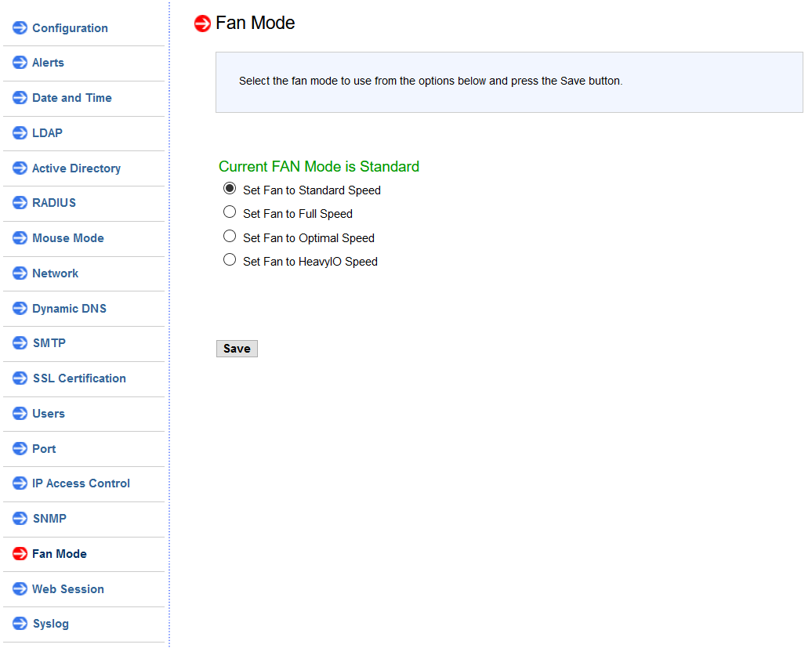Select Set Fan to Full Speed radio
This screenshot has height=648, width=812.
point(230,212)
